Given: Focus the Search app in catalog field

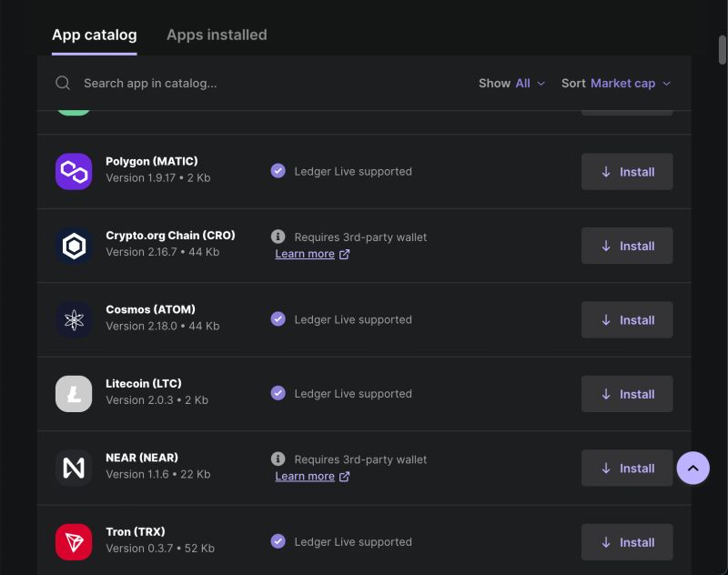Looking at the screenshot, I should tap(227, 83).
